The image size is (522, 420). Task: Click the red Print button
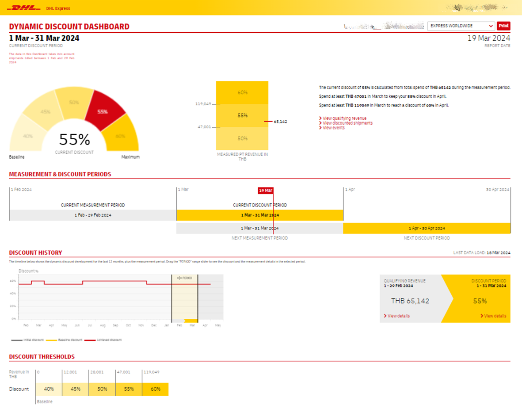pyautogui.click(x=503, y=26)
